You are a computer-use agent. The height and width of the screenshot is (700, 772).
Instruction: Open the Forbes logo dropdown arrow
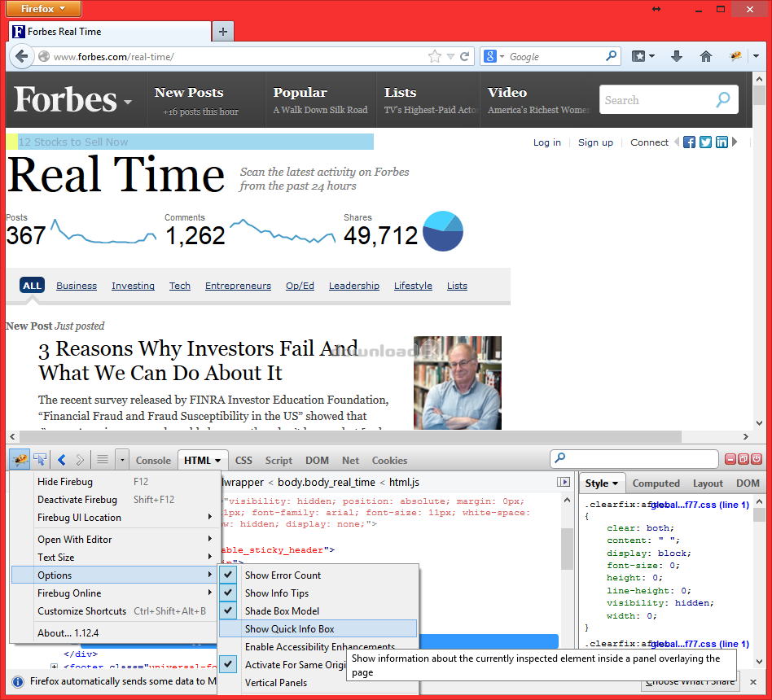[x=128, y=102]
